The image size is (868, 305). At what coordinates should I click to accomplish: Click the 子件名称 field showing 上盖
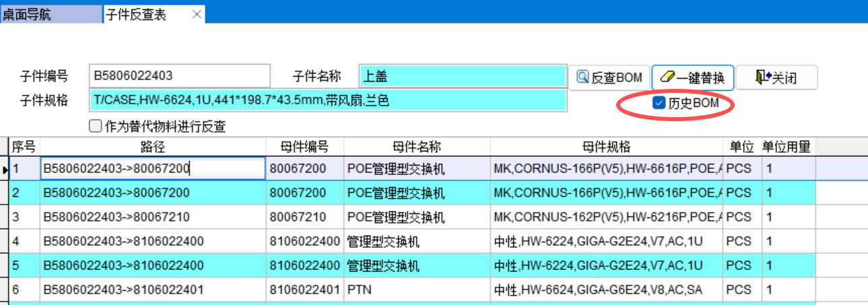463,77
